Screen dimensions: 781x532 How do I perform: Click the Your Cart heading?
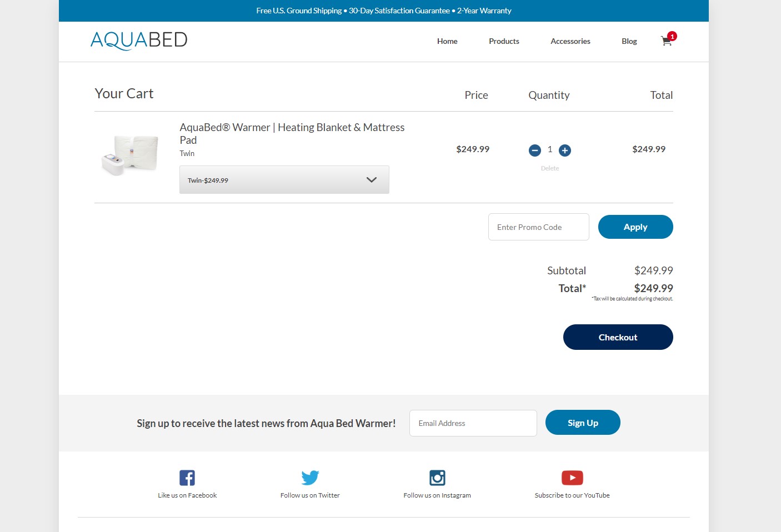pos(124,93)
